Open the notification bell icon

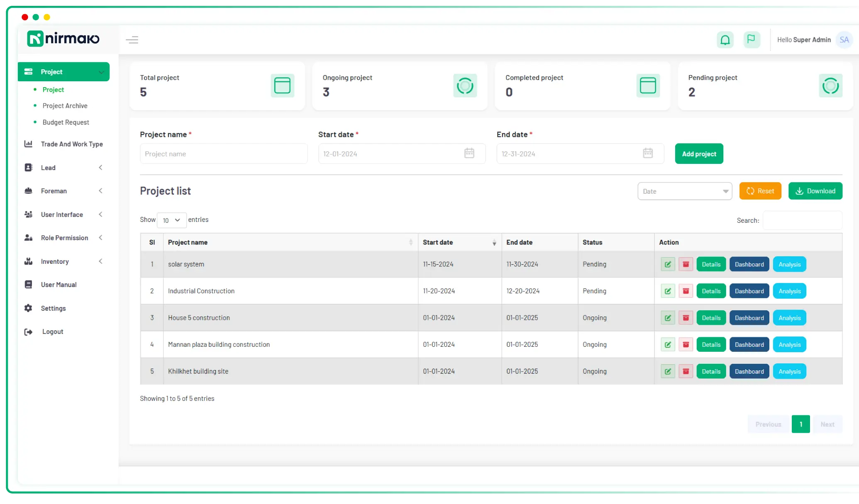point(725,40)
